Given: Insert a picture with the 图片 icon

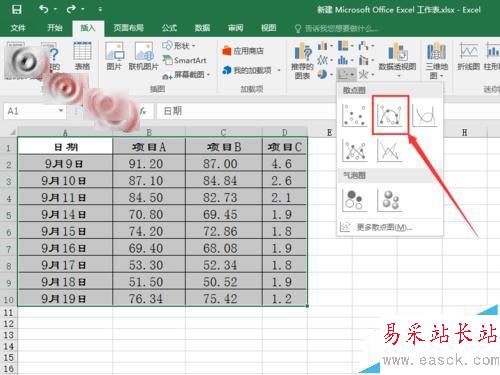Looking at the screenshot, I should coord(114,56).
